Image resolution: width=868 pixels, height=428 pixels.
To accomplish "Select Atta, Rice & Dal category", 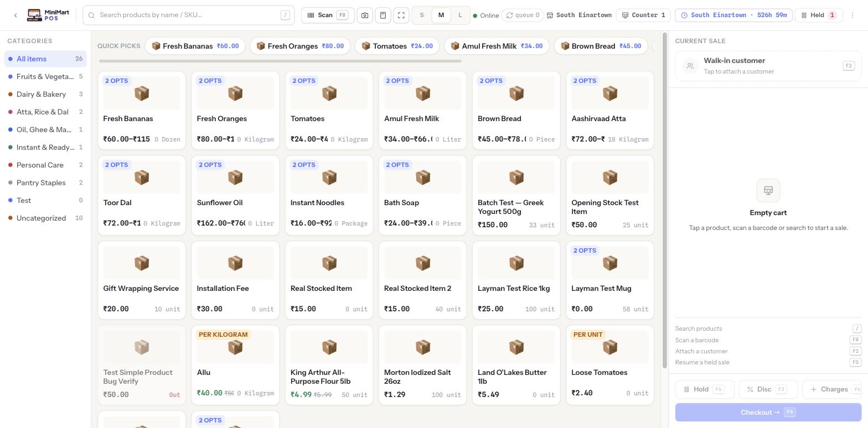I will (45, 112).
